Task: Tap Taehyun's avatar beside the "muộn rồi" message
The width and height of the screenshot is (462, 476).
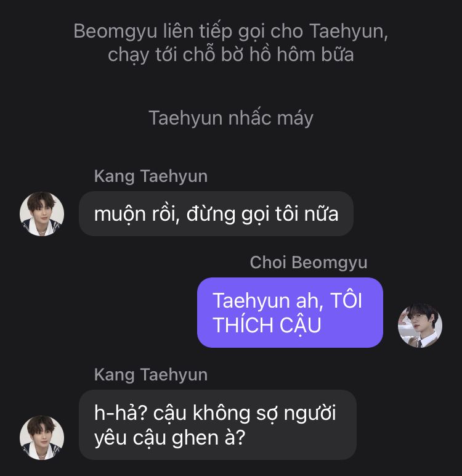Action: click(x=42, y=214)
